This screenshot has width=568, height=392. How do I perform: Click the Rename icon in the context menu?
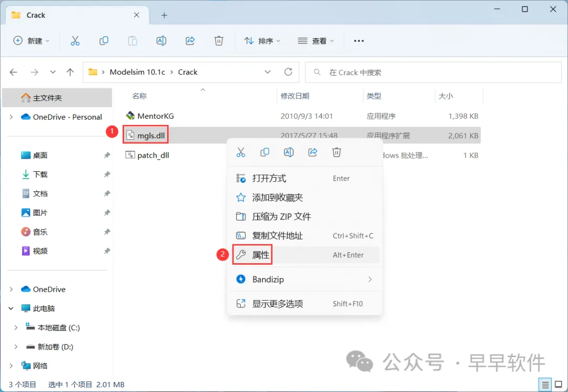pyautogui.click(x=289, y=152)
